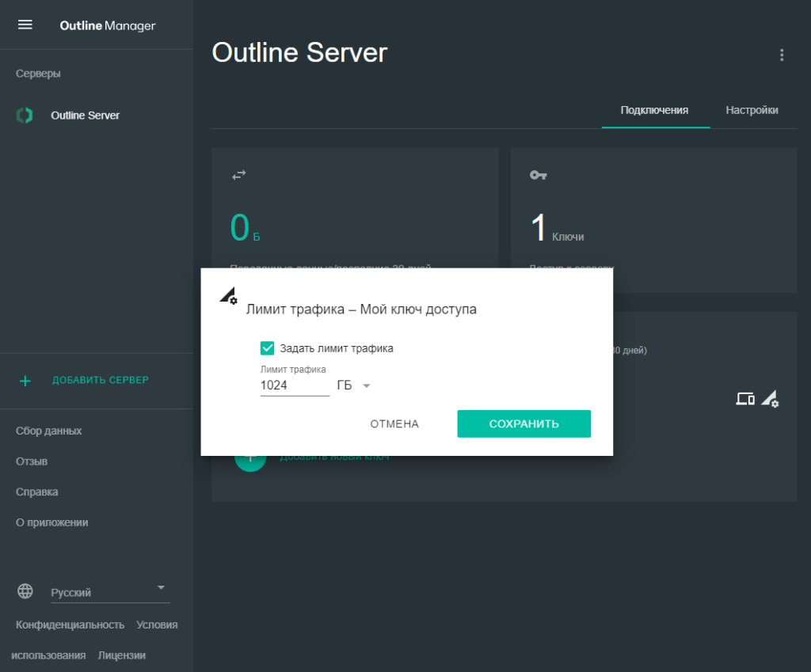Open the Русский language dropdown
The width and height of the screenshot is (811, 672).
109,592
